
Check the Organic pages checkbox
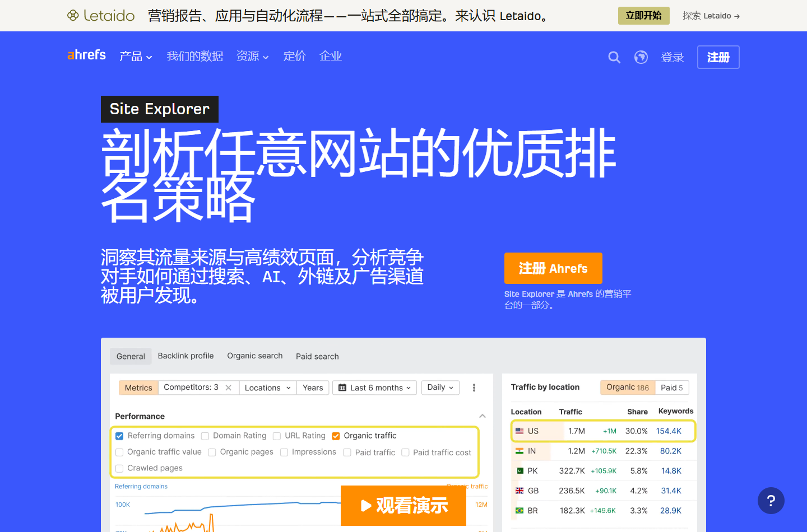pyautogui.click(x=212, y=452)
